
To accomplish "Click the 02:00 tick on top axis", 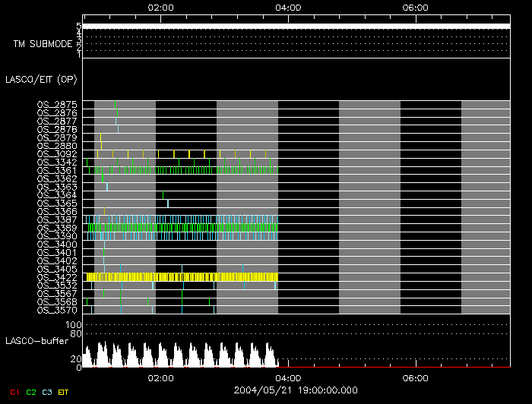I will [160, 8].
